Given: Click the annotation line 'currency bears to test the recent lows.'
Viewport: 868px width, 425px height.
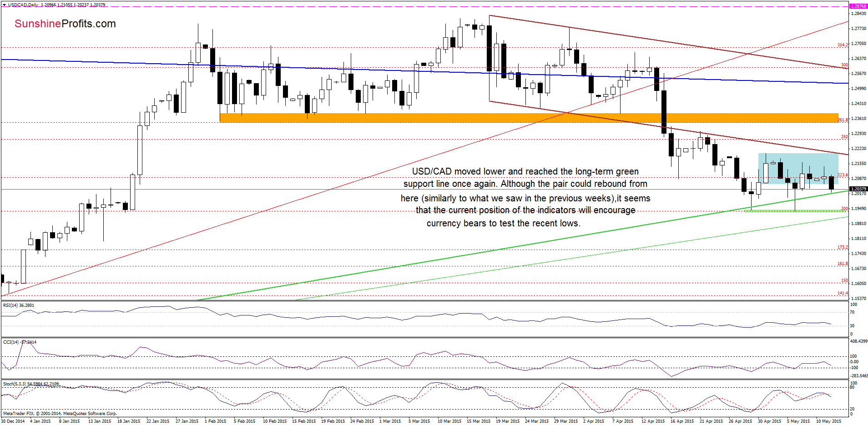Looking at the screenshot, I should point(503,223).
